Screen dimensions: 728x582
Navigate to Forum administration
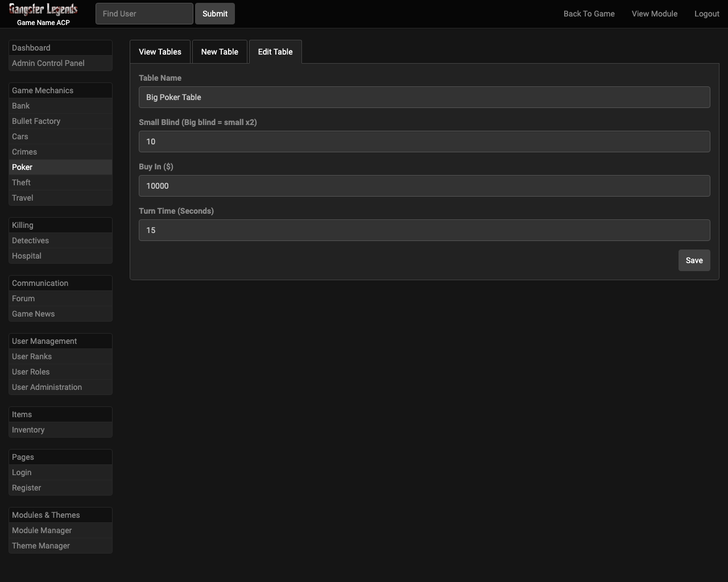click(x=60, y=298)
